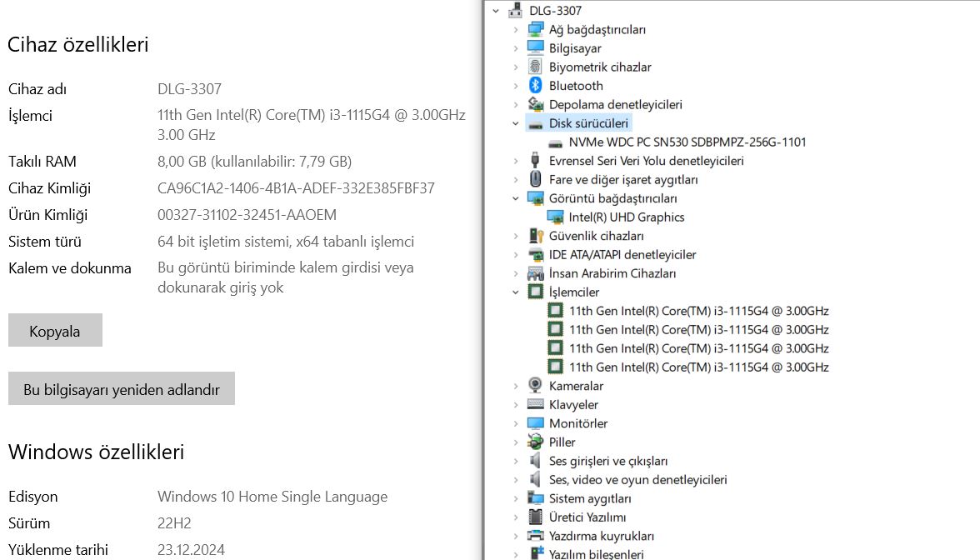Image resolution: width=980 pixels, height=560 pixels.
Task: Click the Monitörler screen icon
Action: click(536, 423)
